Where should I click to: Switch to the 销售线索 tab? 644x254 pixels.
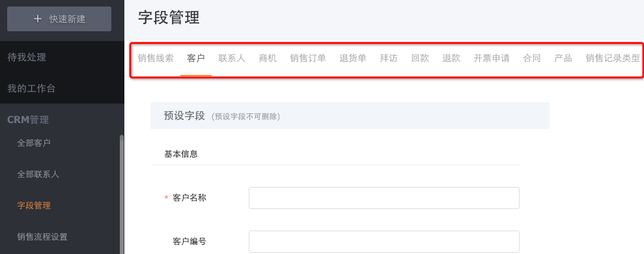point(155,59)
